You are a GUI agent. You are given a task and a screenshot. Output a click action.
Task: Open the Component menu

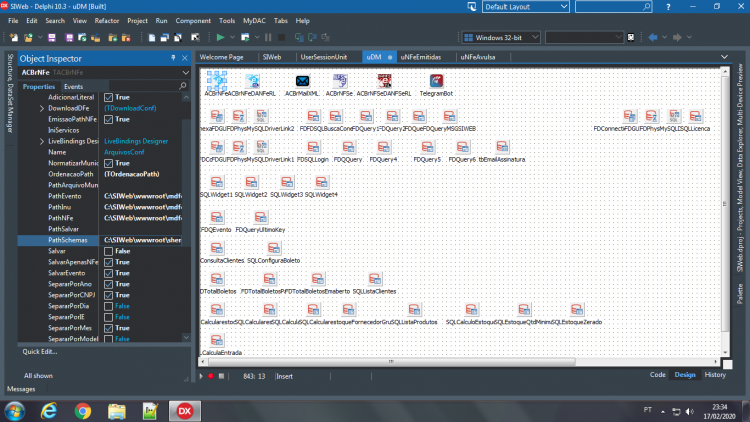tap(193, 21)
